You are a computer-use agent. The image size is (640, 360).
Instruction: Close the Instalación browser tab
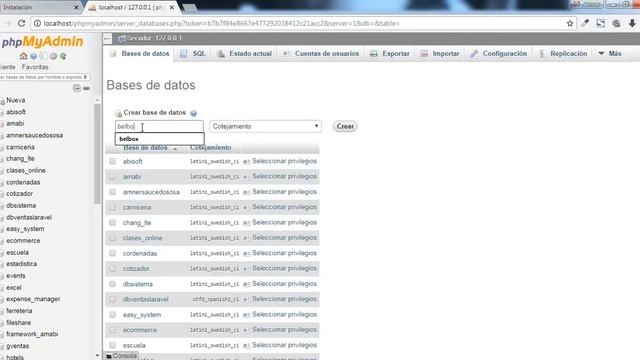(x=76, y=7)
